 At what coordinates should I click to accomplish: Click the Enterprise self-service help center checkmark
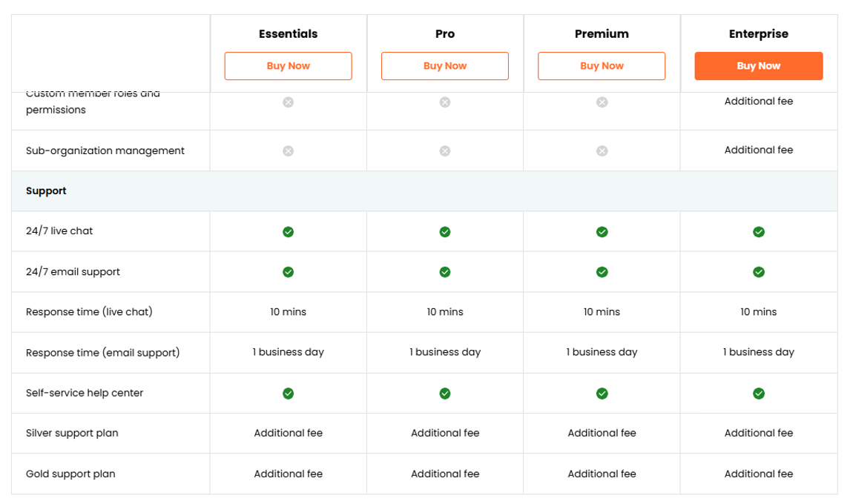(x=758, y=393)
